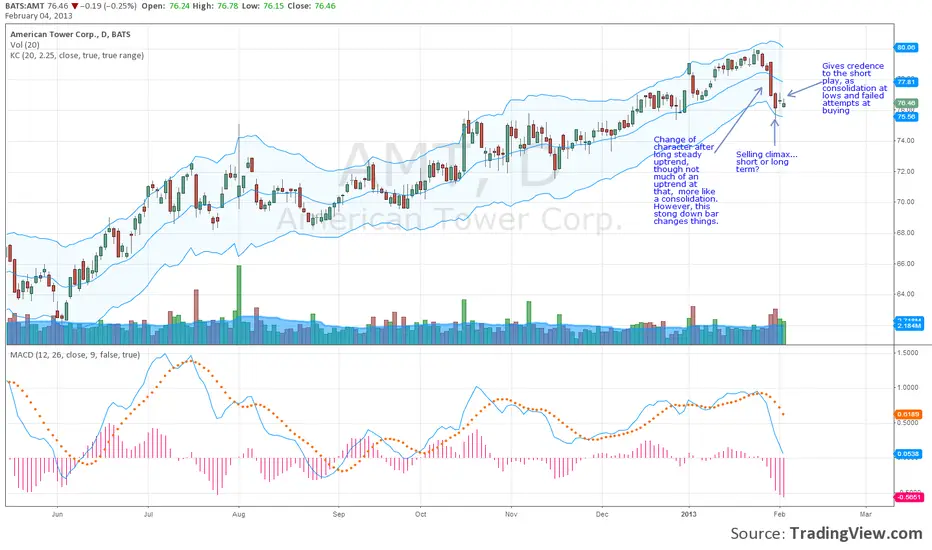Click the 68.00 price axis label

pyautogui.click(x=905, y=233)
